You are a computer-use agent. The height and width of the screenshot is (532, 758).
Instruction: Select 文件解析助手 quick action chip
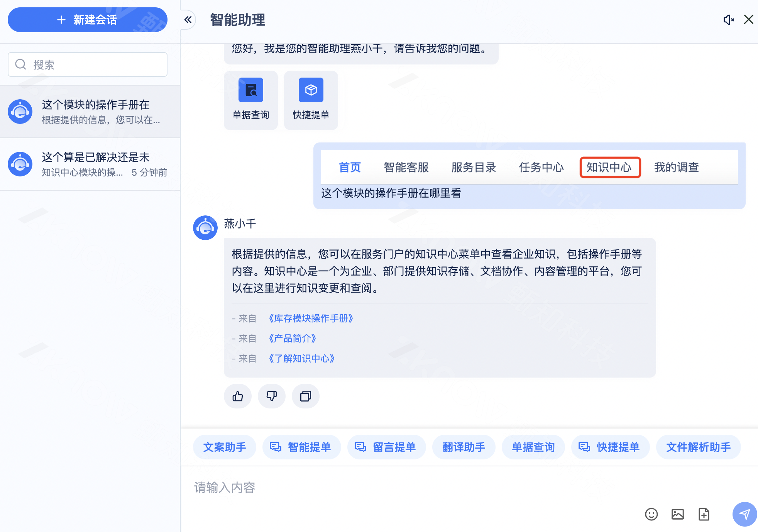tap(698, 447)
